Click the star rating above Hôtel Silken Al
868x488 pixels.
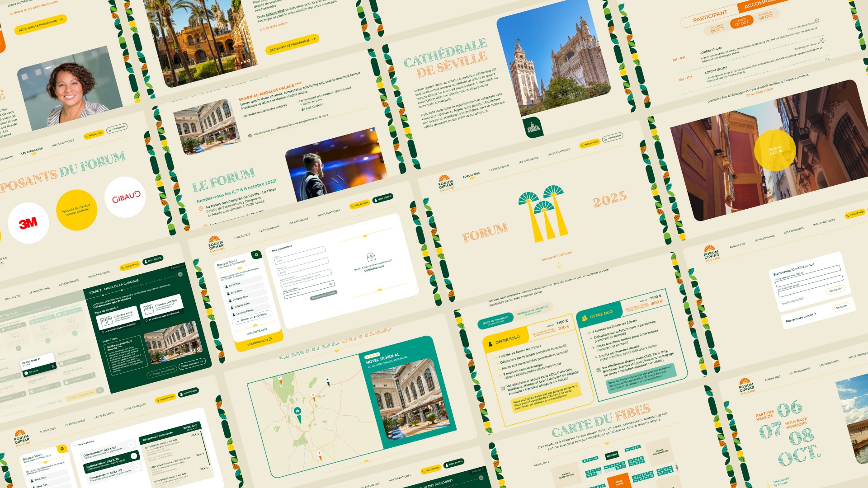coord(373,357)
